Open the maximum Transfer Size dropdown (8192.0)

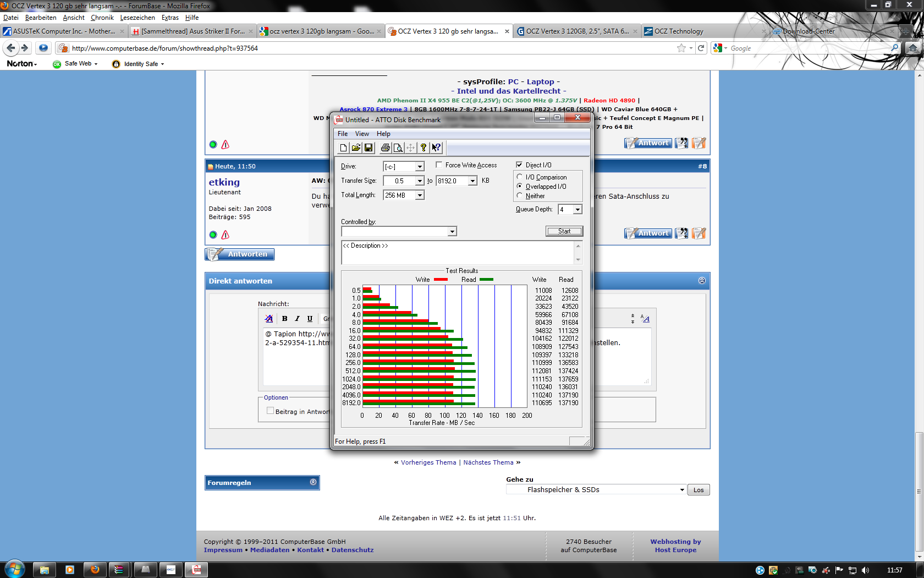pos(472,181)
